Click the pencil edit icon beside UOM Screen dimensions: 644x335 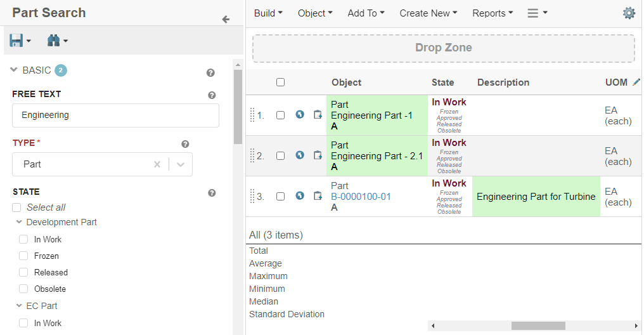636,82
